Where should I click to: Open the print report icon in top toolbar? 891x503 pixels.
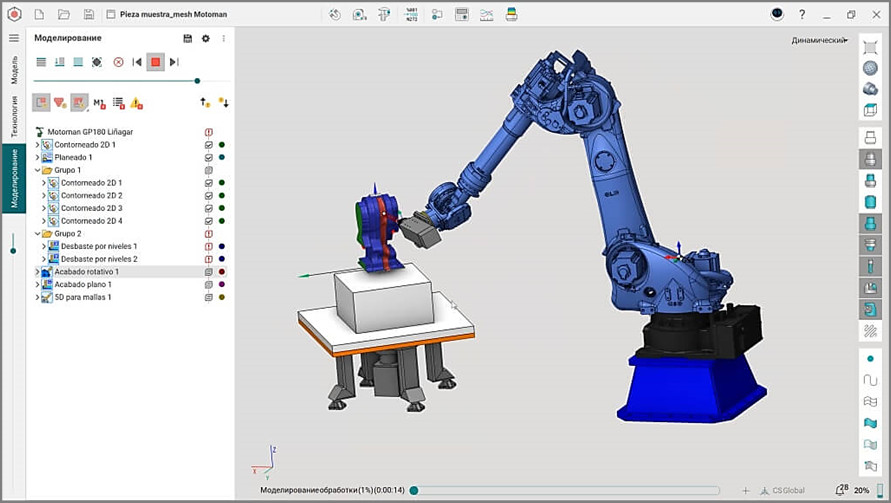(511, 15)
